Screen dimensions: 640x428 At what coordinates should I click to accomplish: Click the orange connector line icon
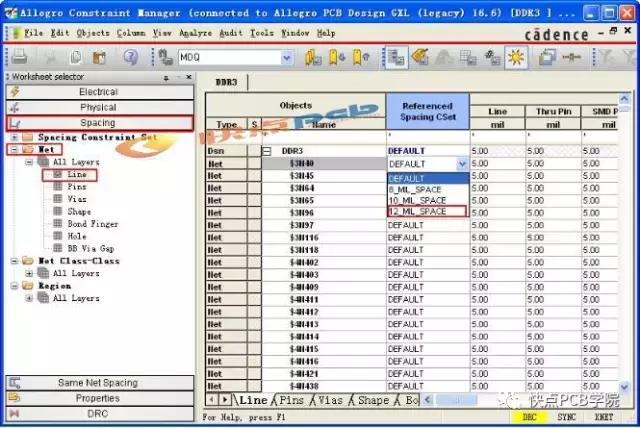click(571, 57)
